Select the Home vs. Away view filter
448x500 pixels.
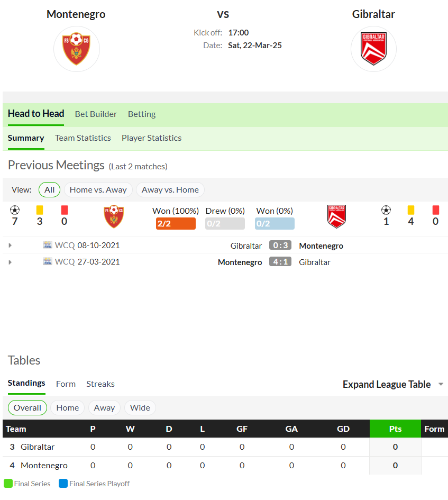pyautogui.click(x=98, y=190)
